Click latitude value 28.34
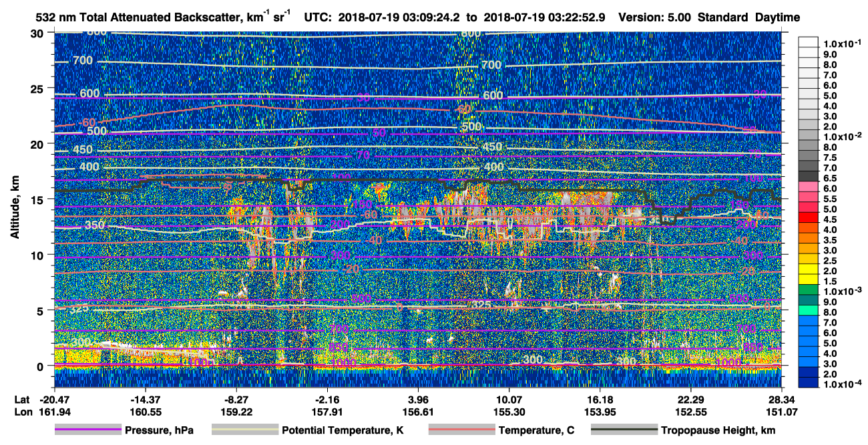Screen dimensions: 868x445 click(781, 400)
